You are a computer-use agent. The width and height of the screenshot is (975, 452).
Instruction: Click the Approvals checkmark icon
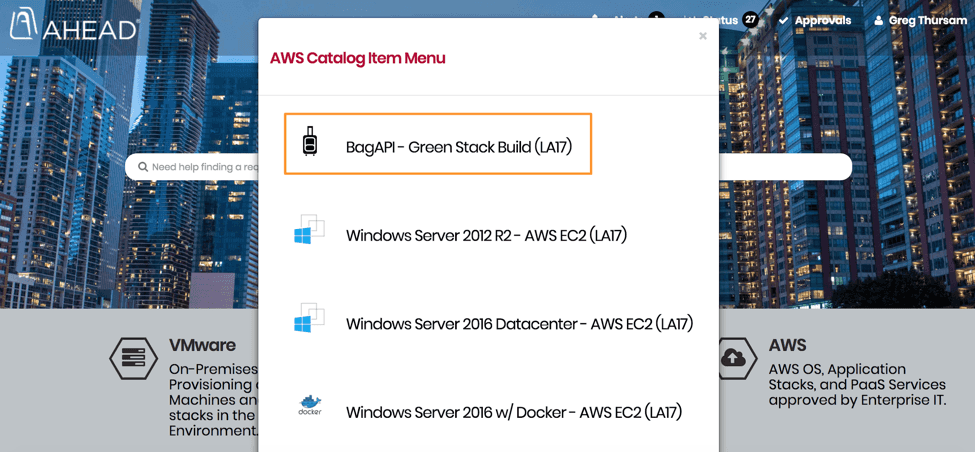tap(783, 21)
